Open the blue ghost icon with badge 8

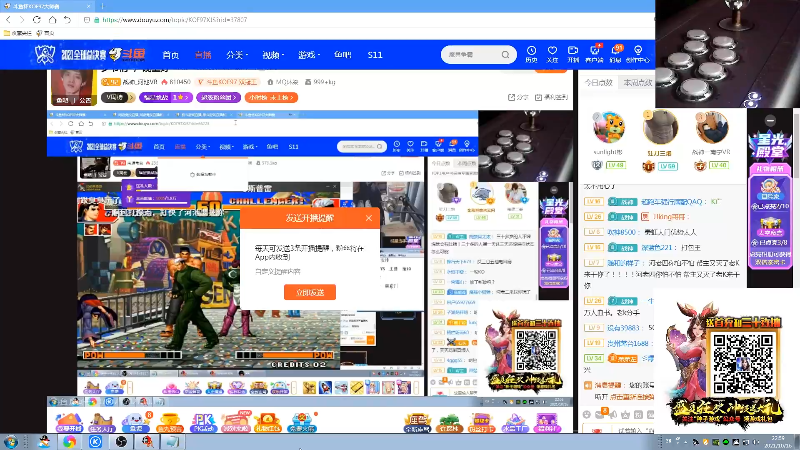coord(136,422)
